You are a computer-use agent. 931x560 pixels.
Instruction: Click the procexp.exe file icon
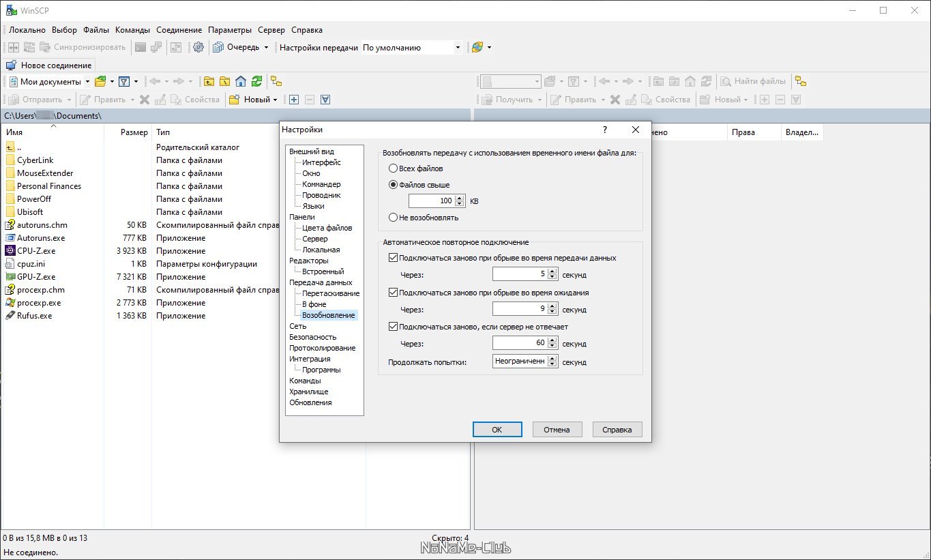coord(10,303)
